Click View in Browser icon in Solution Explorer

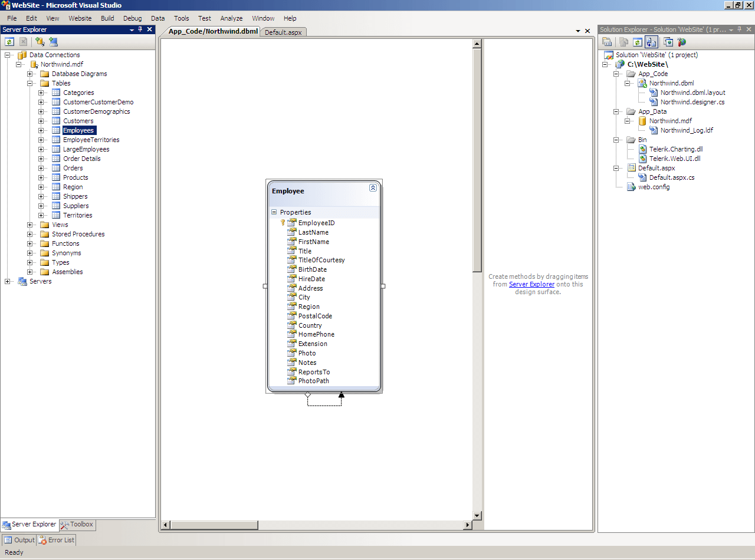coord(668,42)
